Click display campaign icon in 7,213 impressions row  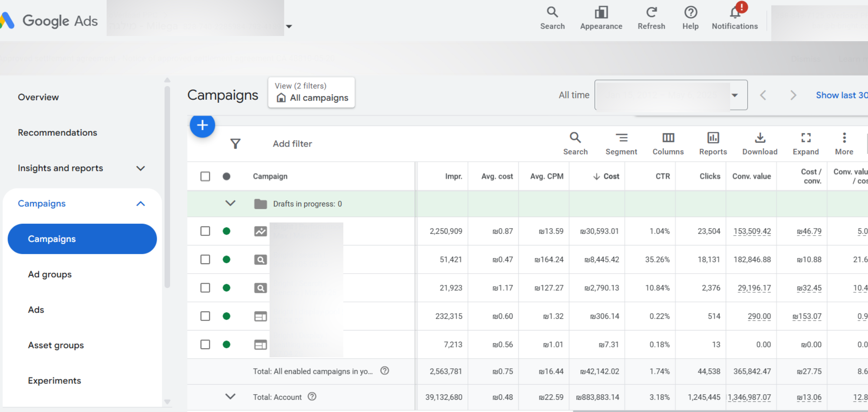(260, 345)
